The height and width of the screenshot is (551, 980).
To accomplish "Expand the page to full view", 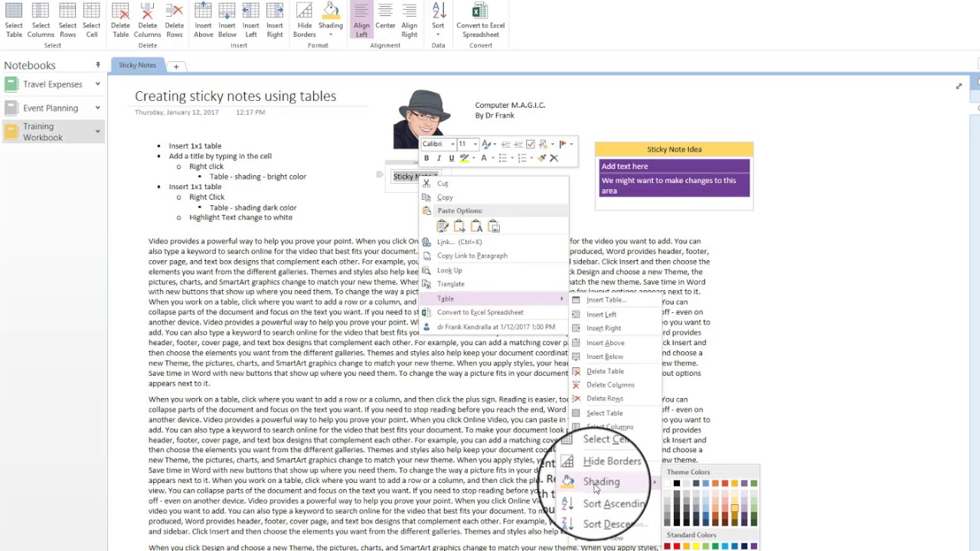I will click(959, 86).
